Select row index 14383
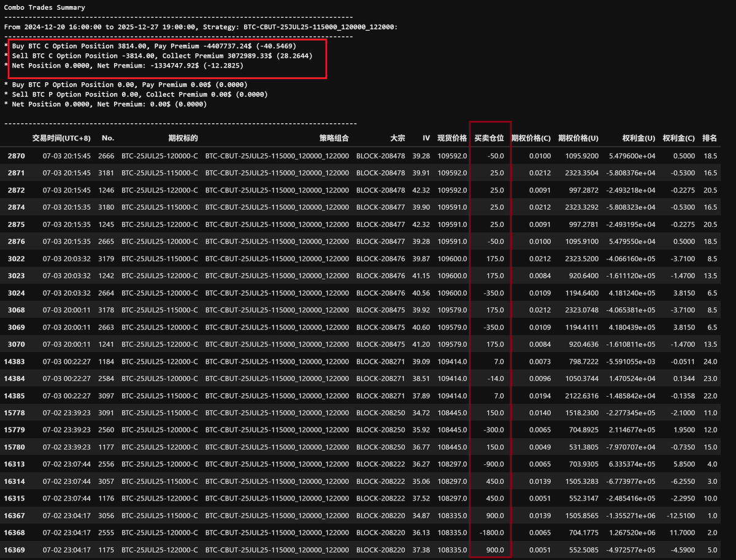The width and height of the screenshot is (736, 560). coord(15,362)
